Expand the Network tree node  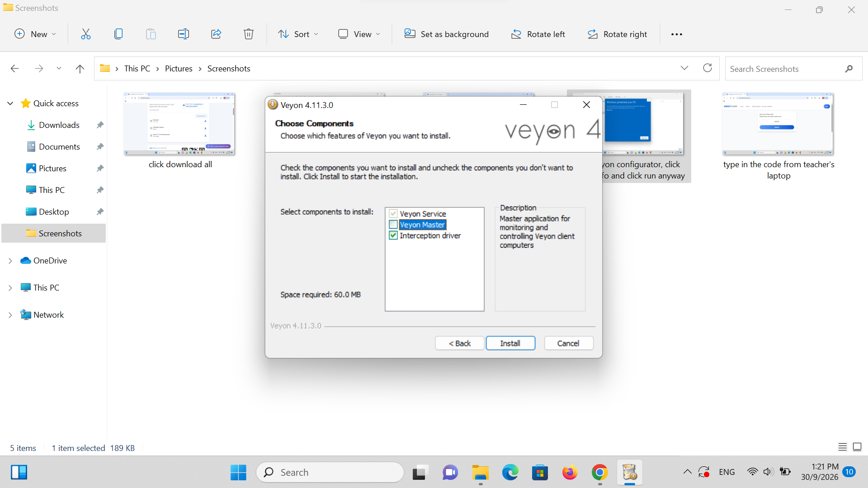pyautogui.click(x=10, y=315)
